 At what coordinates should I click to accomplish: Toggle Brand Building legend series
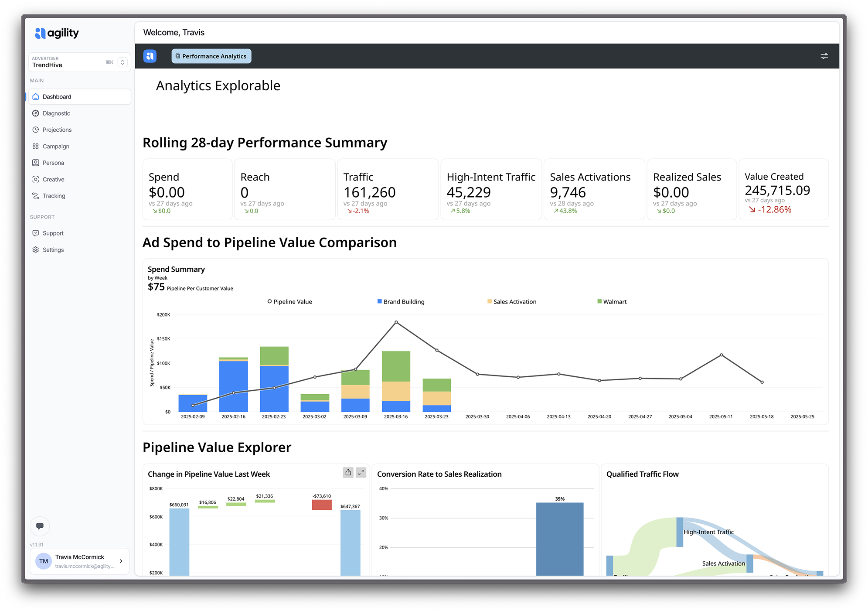coord(401,302)
